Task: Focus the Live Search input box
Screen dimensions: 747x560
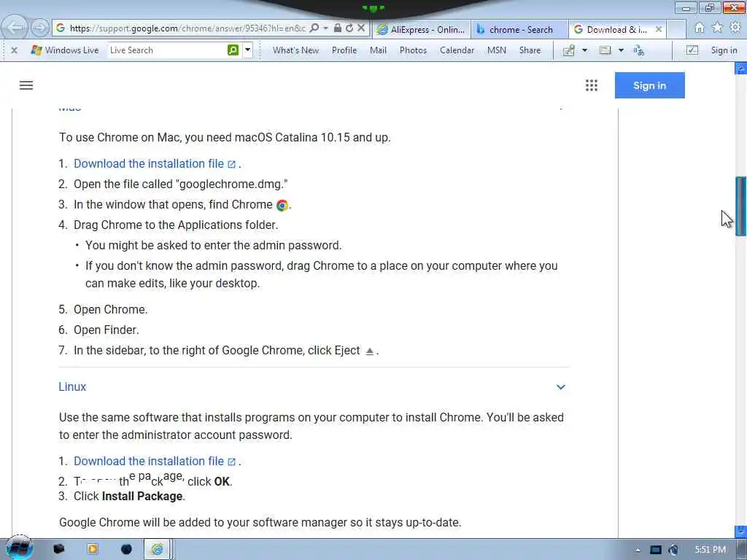Action: tap(167, 50)
